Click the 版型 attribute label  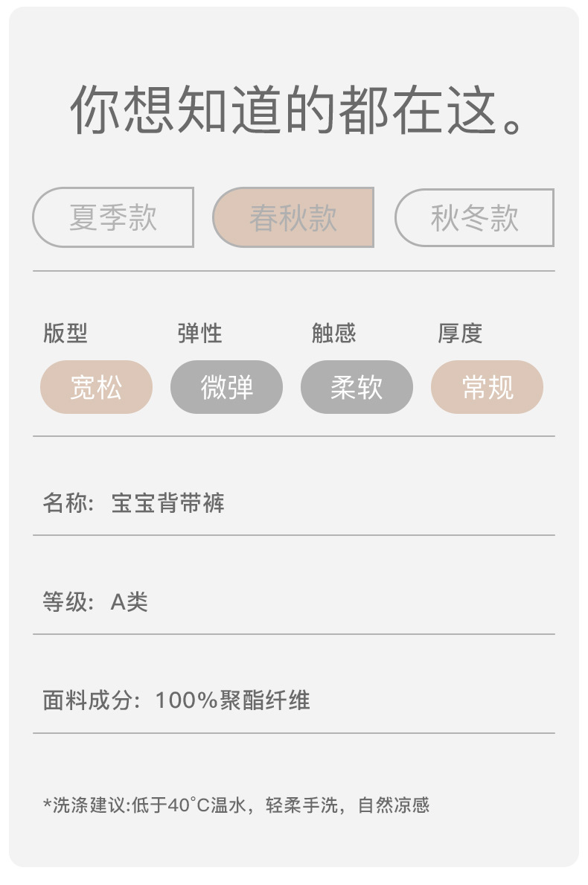[x=65, y=333]
